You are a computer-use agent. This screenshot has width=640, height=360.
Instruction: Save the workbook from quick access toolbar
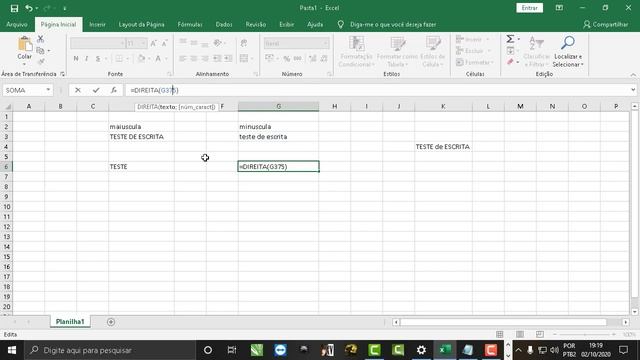tap(14, 8)
